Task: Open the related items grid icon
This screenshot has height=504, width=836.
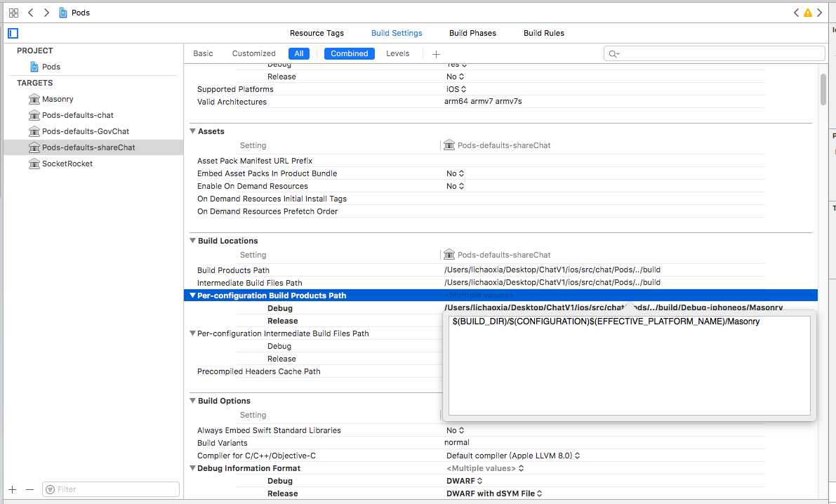Action: pyautogui.click(x=14, y=12)
